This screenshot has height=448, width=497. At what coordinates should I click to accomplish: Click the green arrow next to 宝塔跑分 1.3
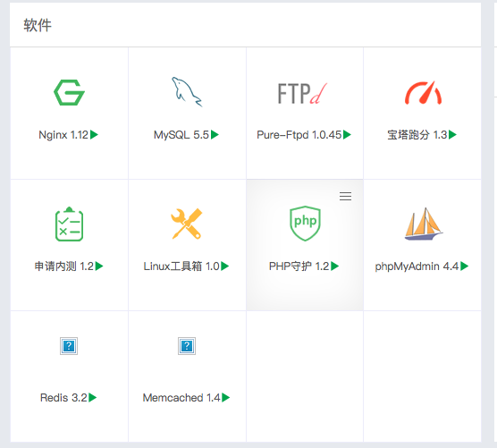[452, 135]
